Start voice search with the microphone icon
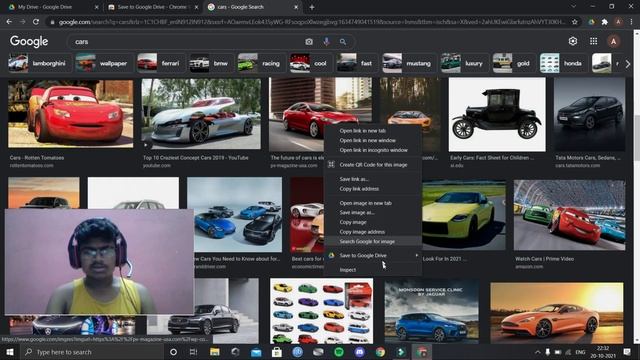 [x=326, y=42]
